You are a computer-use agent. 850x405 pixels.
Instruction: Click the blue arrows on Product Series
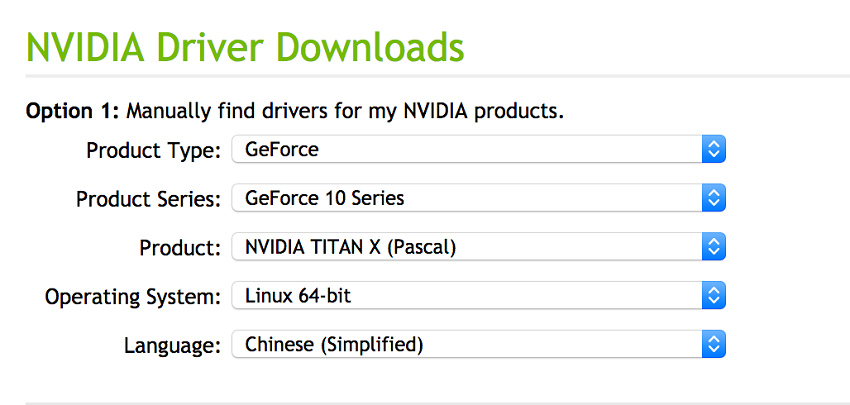713,198
